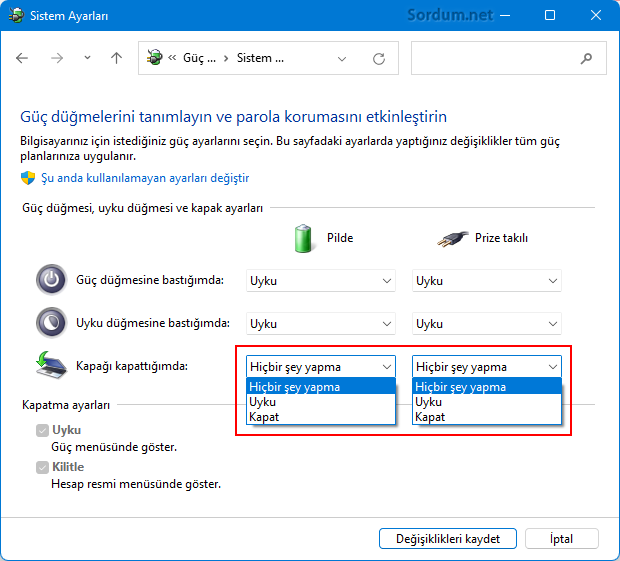The height and width of the screenshot is (561, 620).
Task: Click the green battery icon for Pilde
Action: [x=303, y=238]
